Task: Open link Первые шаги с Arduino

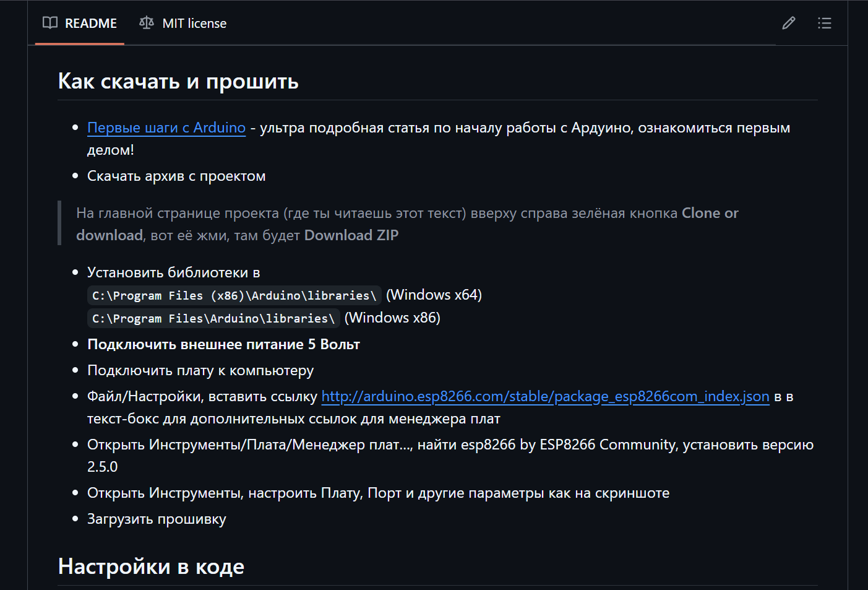Action: click(x=166, y=128)
